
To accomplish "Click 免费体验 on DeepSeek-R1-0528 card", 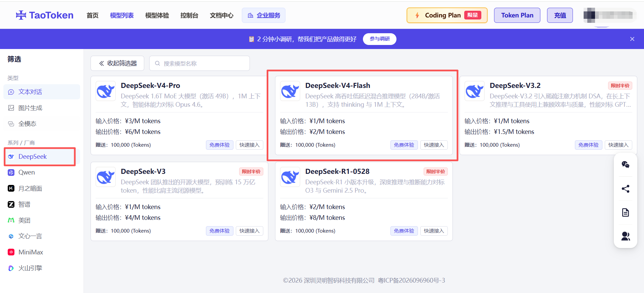I will [x=404, y=231].
